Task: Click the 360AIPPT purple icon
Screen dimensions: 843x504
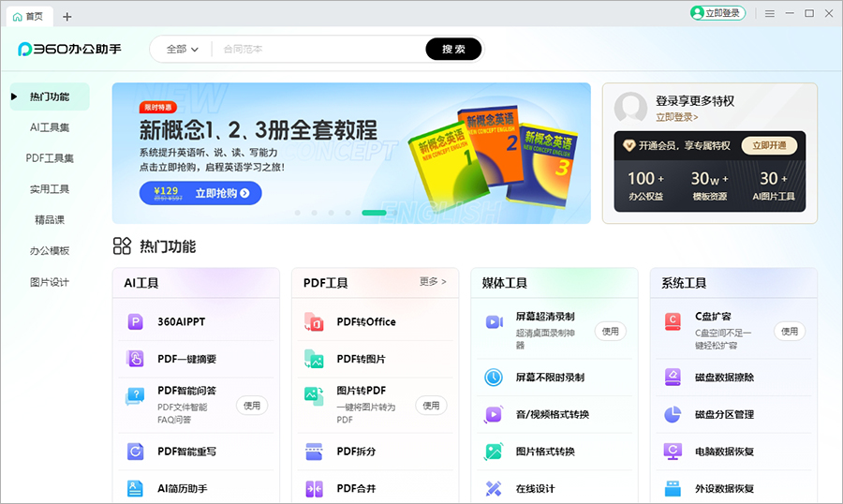Action: 136,321
